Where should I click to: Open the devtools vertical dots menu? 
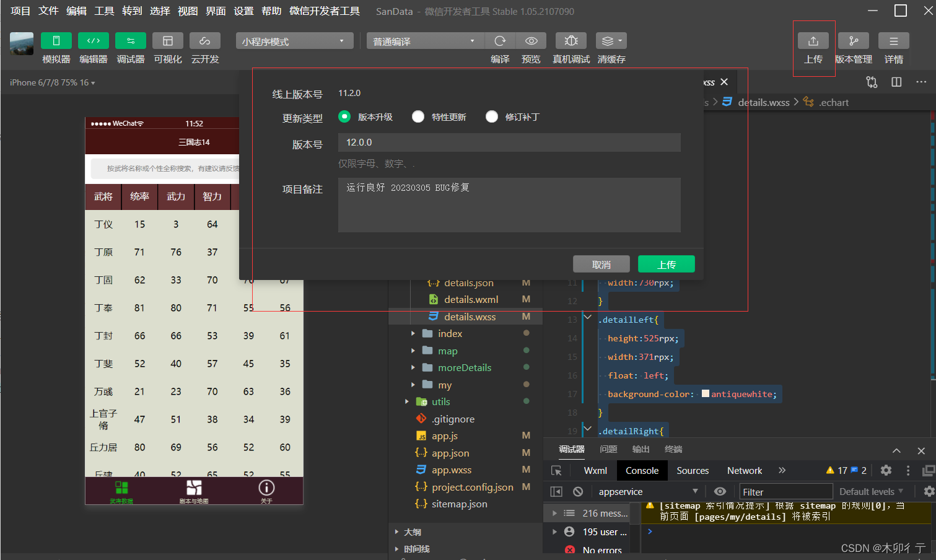(x=908, y=470)
